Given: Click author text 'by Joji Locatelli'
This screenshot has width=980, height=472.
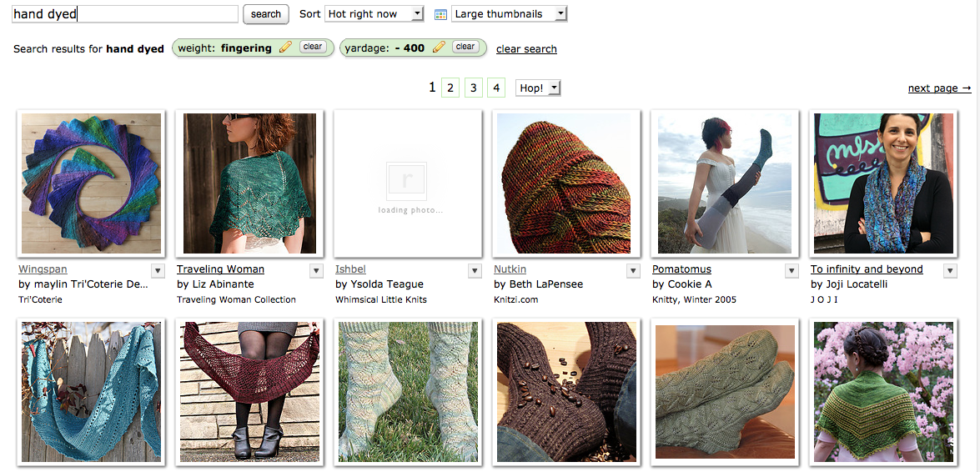Looking at the screenshot, I should click(x=849, y=284).
